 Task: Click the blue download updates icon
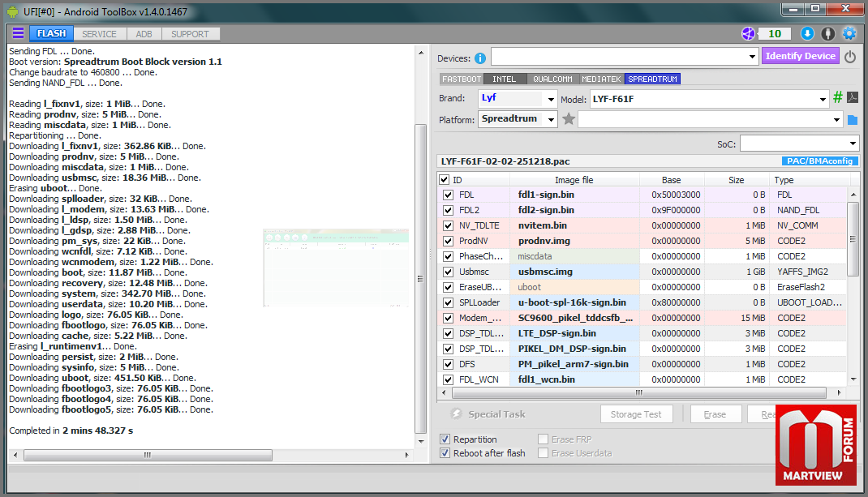(808, 34)
